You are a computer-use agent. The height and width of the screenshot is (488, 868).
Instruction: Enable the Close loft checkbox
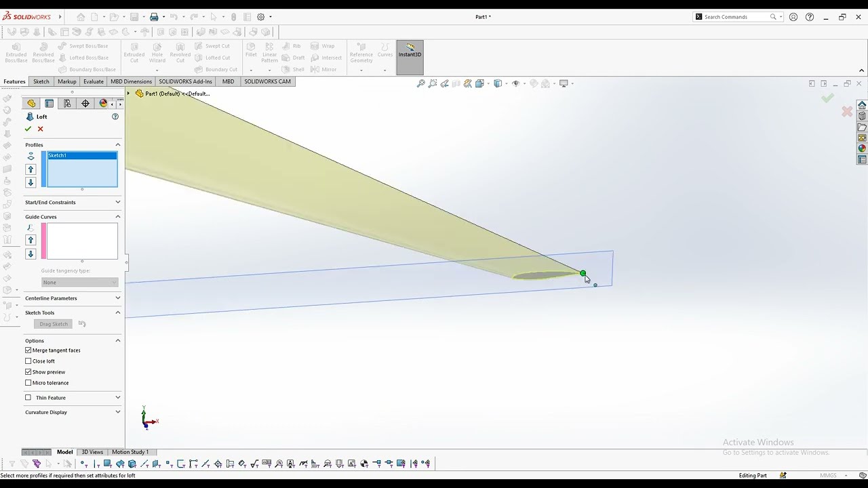click(28, 361)
